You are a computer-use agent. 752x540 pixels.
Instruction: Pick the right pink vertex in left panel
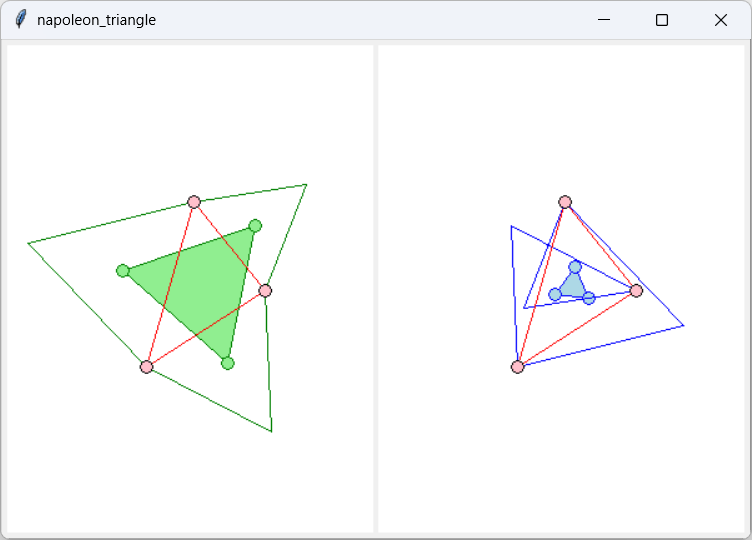click(265, 291)
